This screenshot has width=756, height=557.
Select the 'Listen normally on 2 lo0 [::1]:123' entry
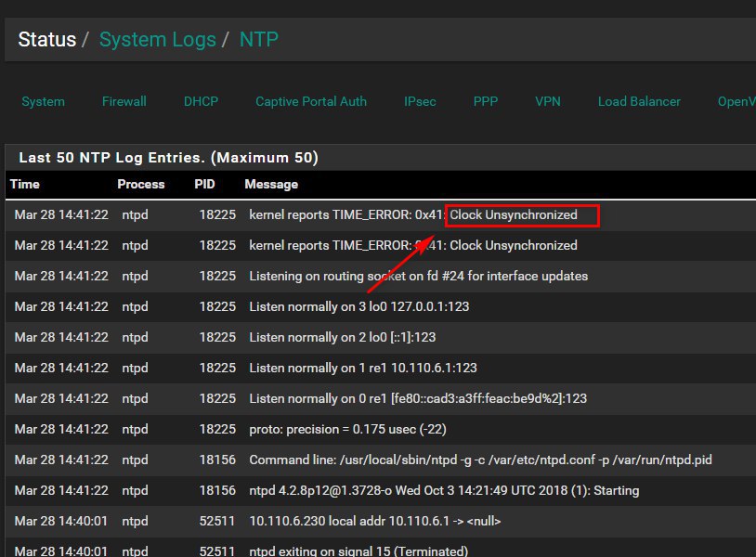(343, 337)
